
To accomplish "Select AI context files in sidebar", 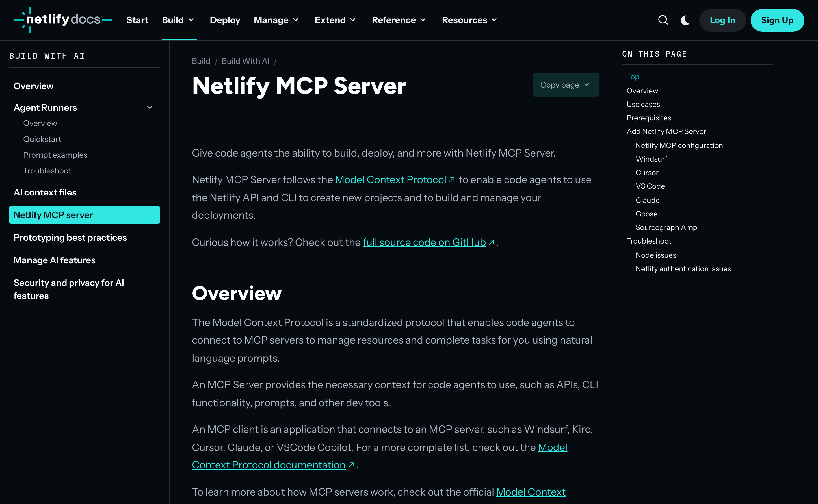I will (x=45, y=192).
